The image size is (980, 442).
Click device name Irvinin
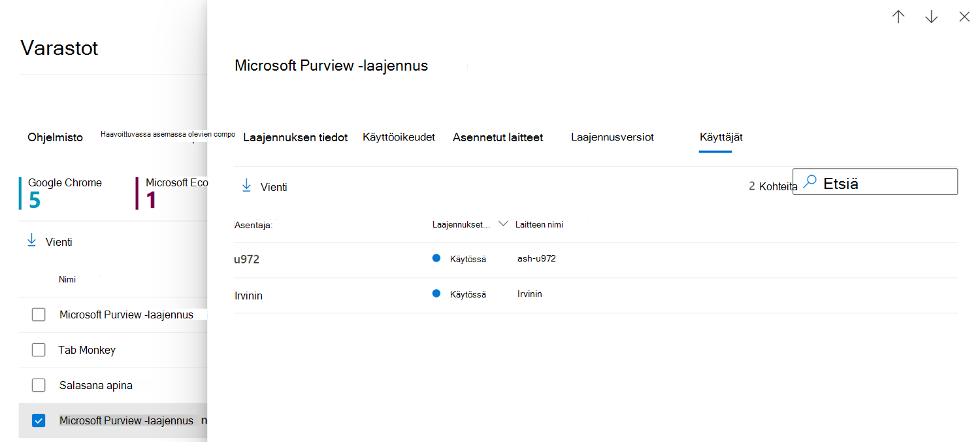tap(530, 294)
